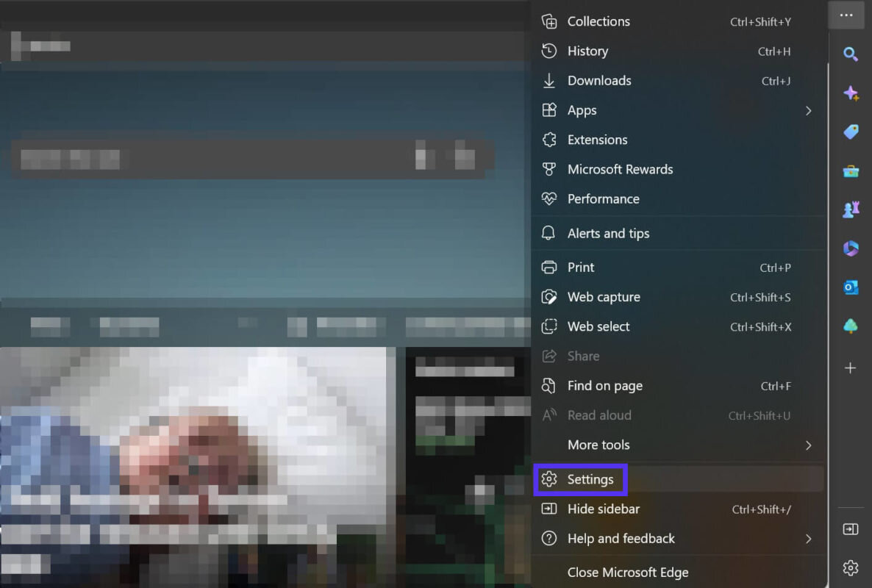872x588 pixels.
Task: Choose Print from the menu
Action: (x=677, y=268)
